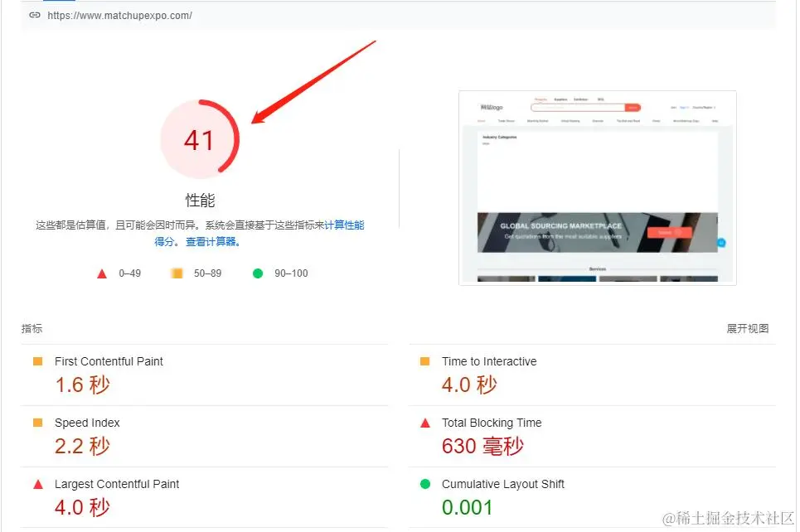Click the red triangle 0–49 legend icon
The image size is (800, 532).
[x=102, y=274]
